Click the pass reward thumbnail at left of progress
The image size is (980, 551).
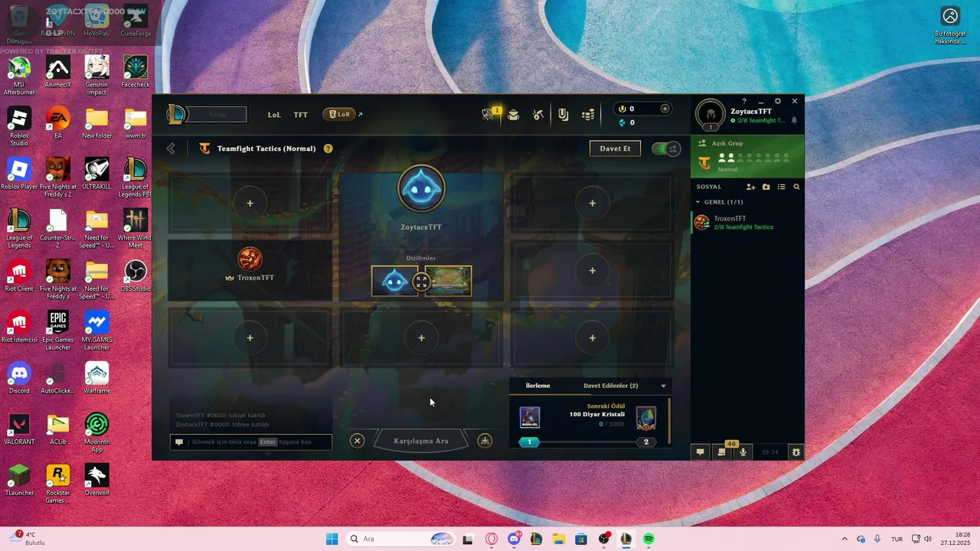coord(530,418)
